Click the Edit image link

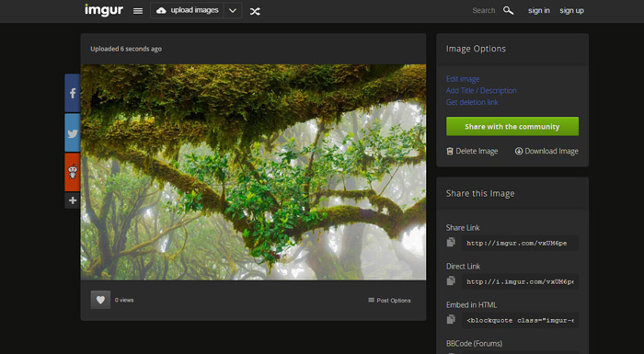coord(463,79)
